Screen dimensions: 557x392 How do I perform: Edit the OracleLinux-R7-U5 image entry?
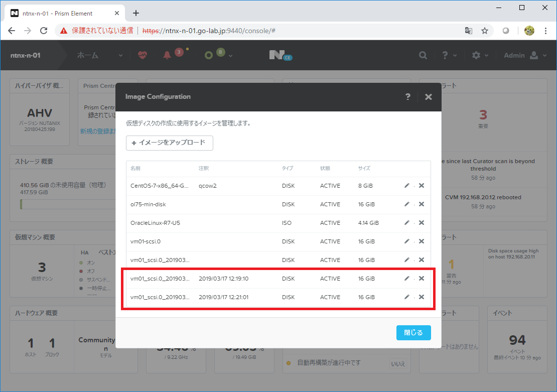pyautogui.click(x=406, y=222)
